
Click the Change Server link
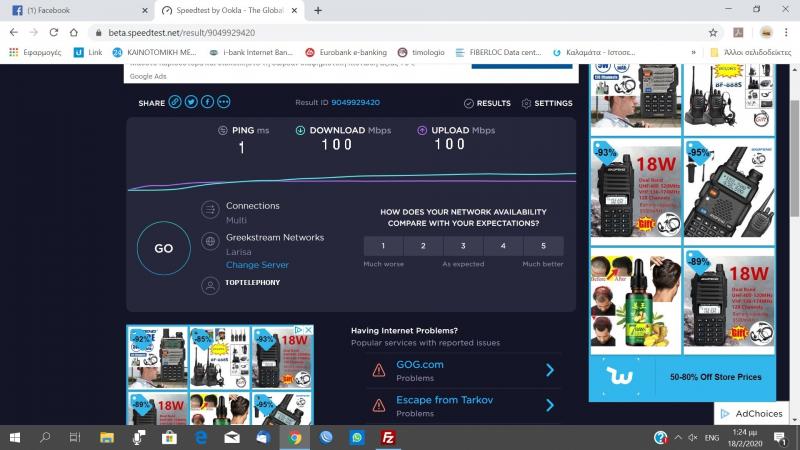(257, 265)
